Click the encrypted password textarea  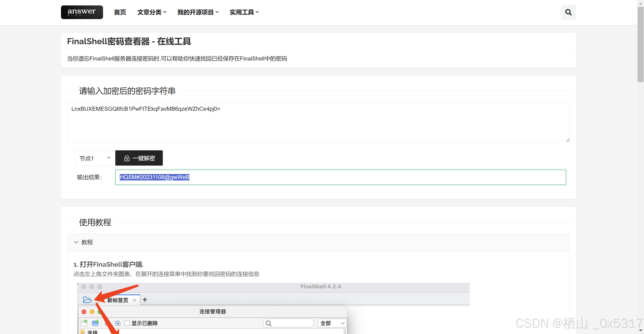tap(318, 122)
